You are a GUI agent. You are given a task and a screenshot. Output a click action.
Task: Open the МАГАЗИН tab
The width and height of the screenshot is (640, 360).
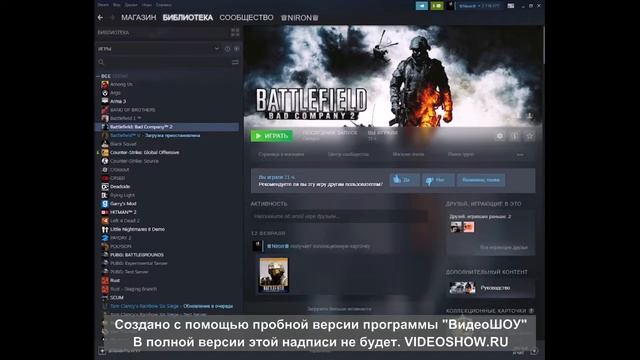point(138,18)
